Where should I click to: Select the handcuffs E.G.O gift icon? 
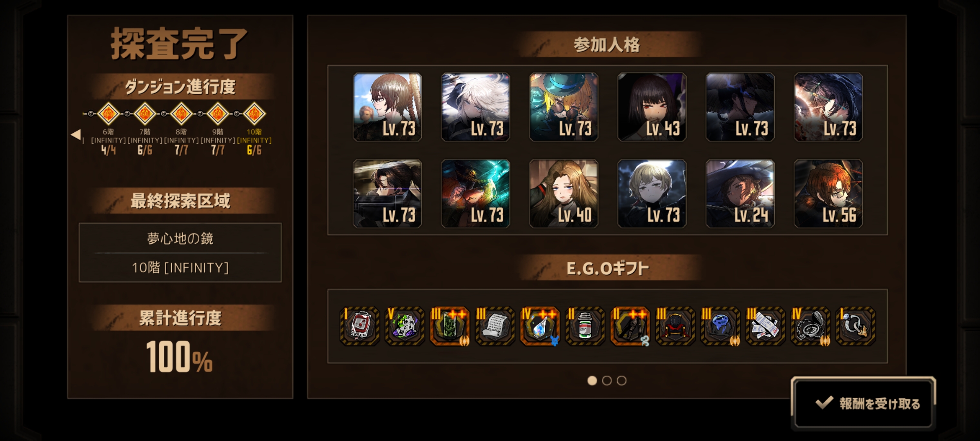pyautogui.click(x=855, y=326)
